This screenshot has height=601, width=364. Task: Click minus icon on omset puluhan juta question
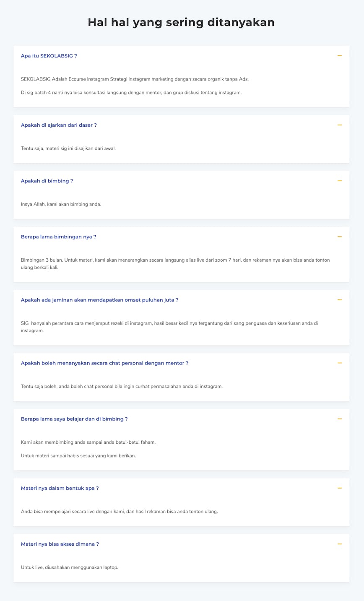(x=340, y=300)
